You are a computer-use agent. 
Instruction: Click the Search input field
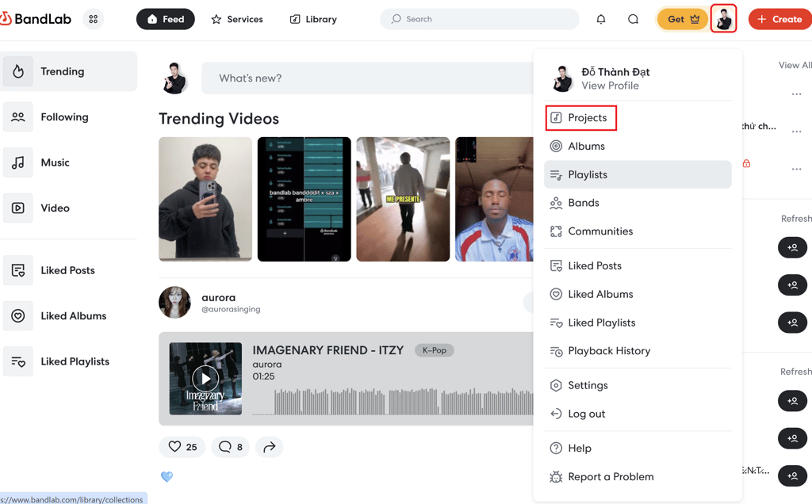pos(480,19)
